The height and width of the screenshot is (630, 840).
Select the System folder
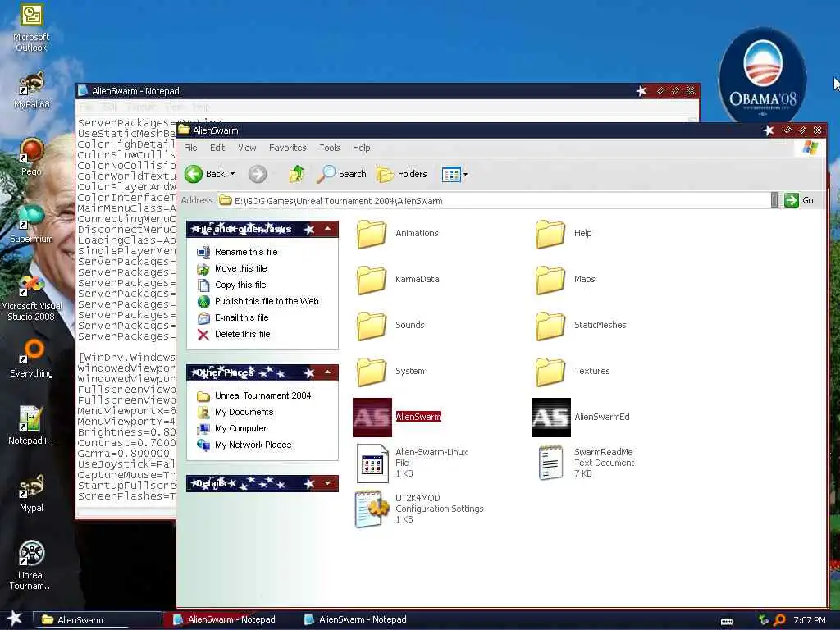click(x=390, y=372)
